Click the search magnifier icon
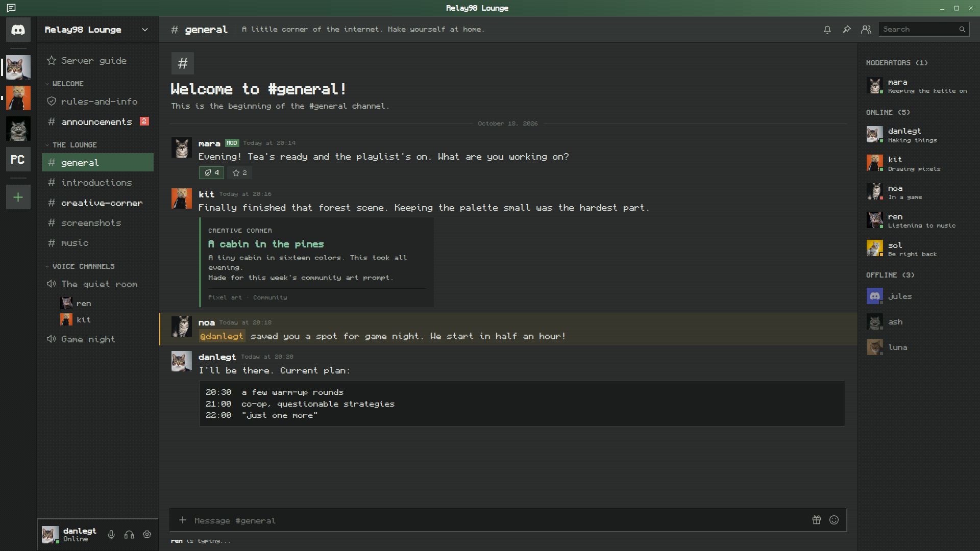980x551 pixels. point(962,30)
